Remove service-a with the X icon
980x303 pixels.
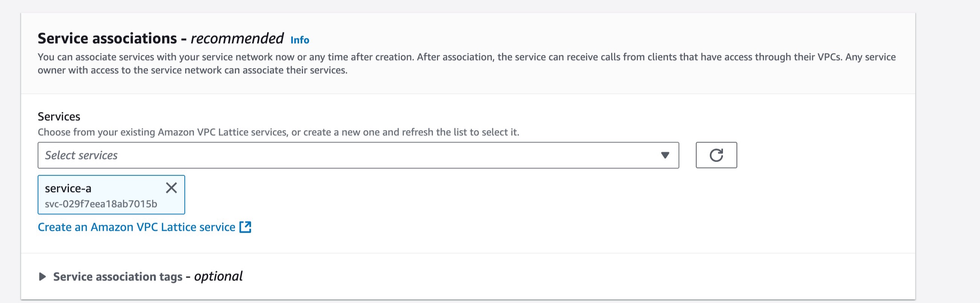(x=171, y=188)
